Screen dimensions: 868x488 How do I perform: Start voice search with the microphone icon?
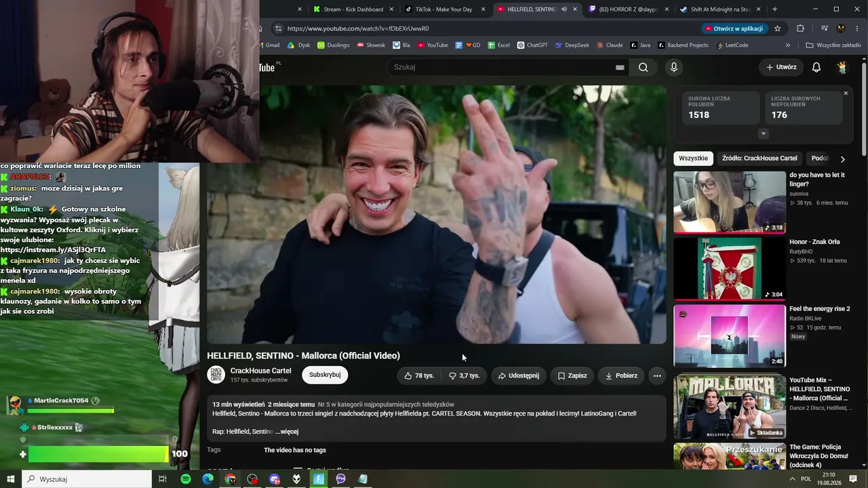(x=673, y=67)
